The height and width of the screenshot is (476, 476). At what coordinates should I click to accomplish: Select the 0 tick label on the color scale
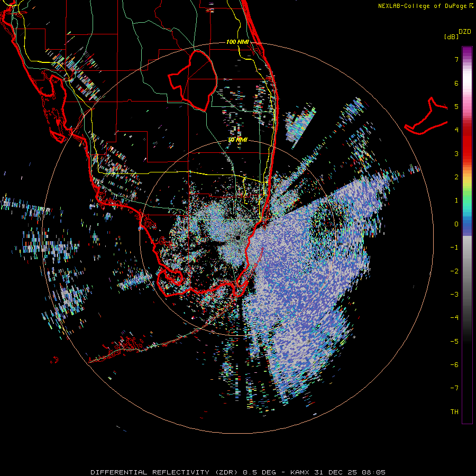[456, 224]
